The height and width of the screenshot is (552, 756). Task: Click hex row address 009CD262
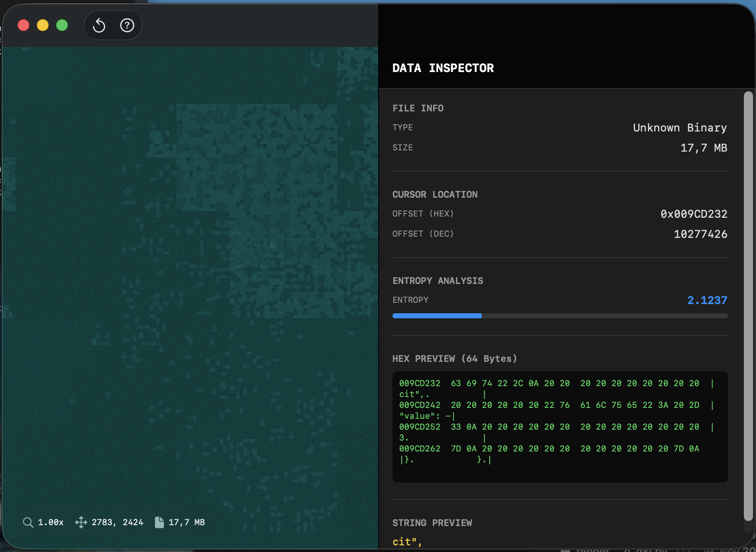click(420, 449)
